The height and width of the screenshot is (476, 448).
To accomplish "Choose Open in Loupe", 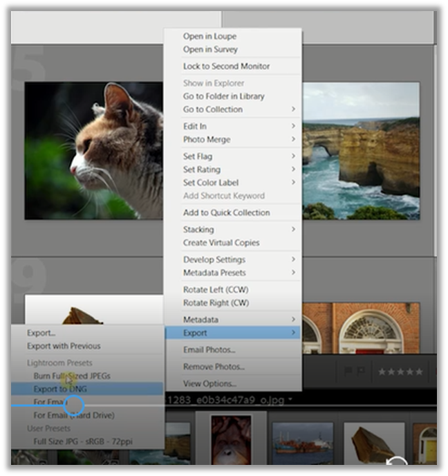I will 209,36.
